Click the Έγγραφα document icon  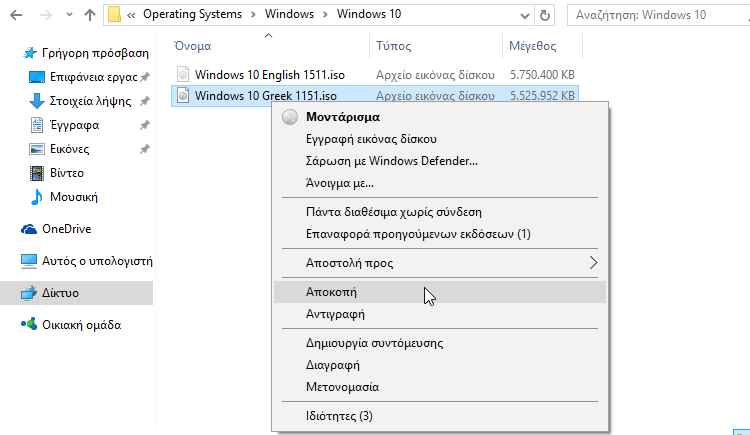pyautogui.click(x=37, y=125)
